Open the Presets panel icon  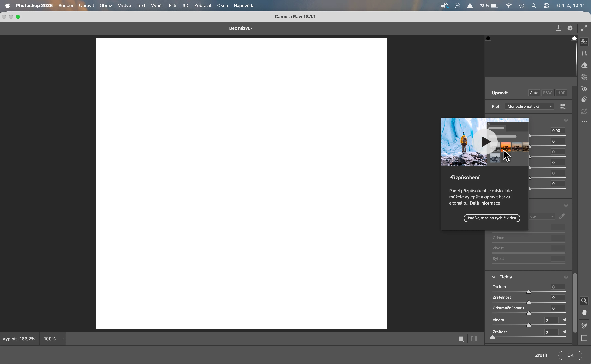pos(584,100)
